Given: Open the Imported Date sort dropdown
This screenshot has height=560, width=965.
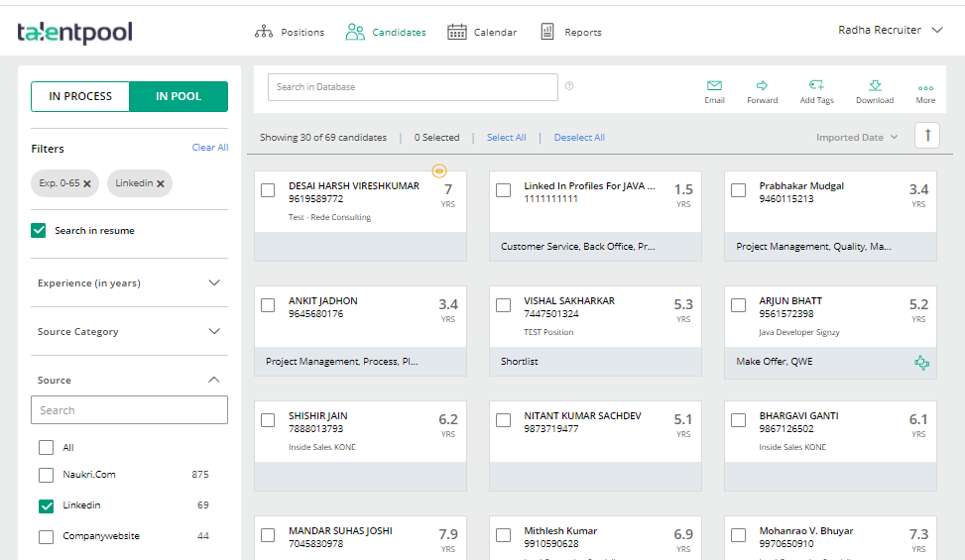Looking at the screenshot, I should (x=857, y=137).
